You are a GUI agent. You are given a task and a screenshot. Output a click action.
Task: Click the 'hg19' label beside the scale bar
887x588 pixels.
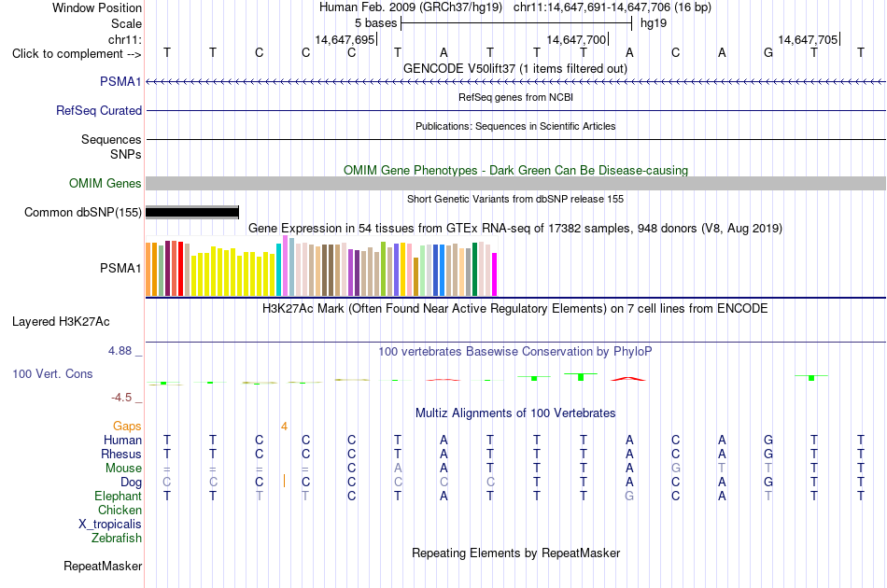tap(654, 23)
